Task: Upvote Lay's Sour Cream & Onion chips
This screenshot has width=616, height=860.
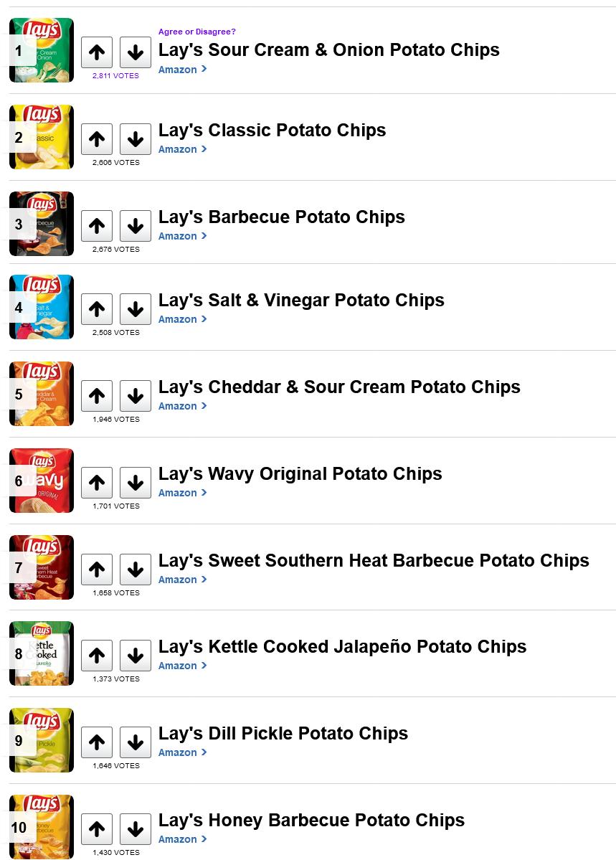Action: [97, 52]
